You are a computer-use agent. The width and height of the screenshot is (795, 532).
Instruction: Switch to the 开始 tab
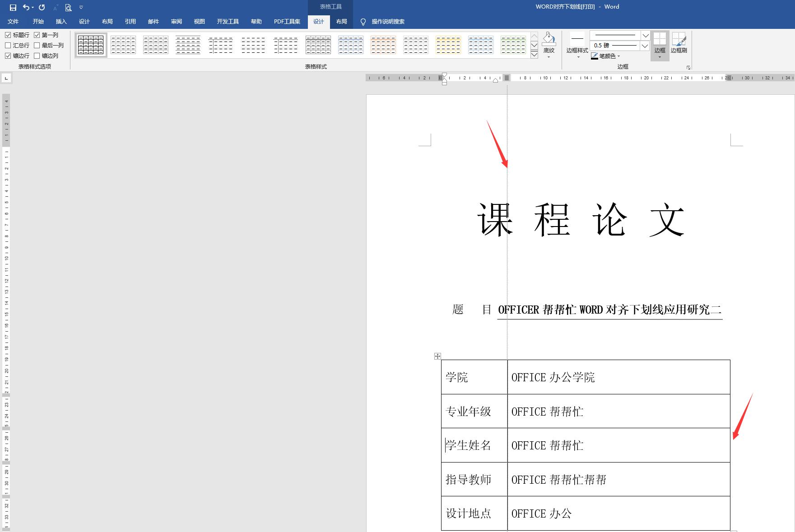tap(38, 22)
